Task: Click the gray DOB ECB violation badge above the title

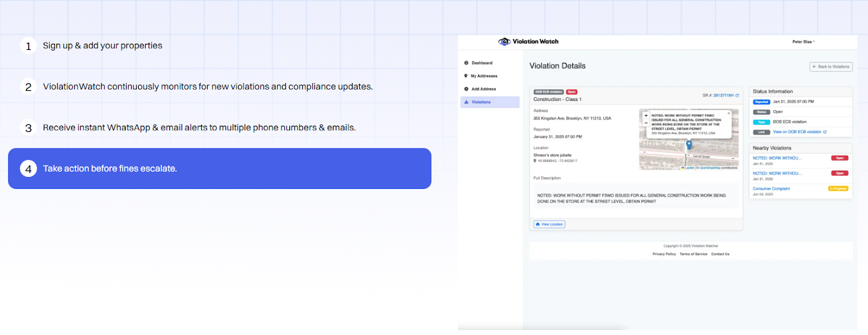Action: [549, 92]
